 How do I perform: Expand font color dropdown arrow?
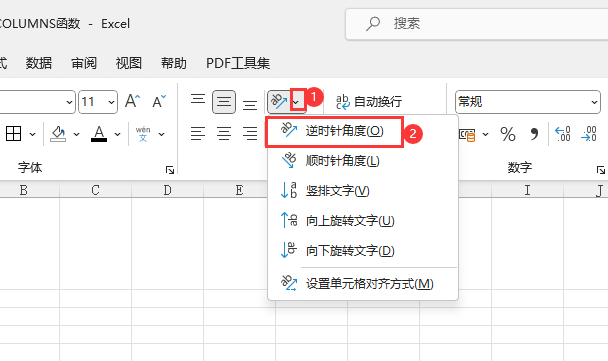click(117, 134)
